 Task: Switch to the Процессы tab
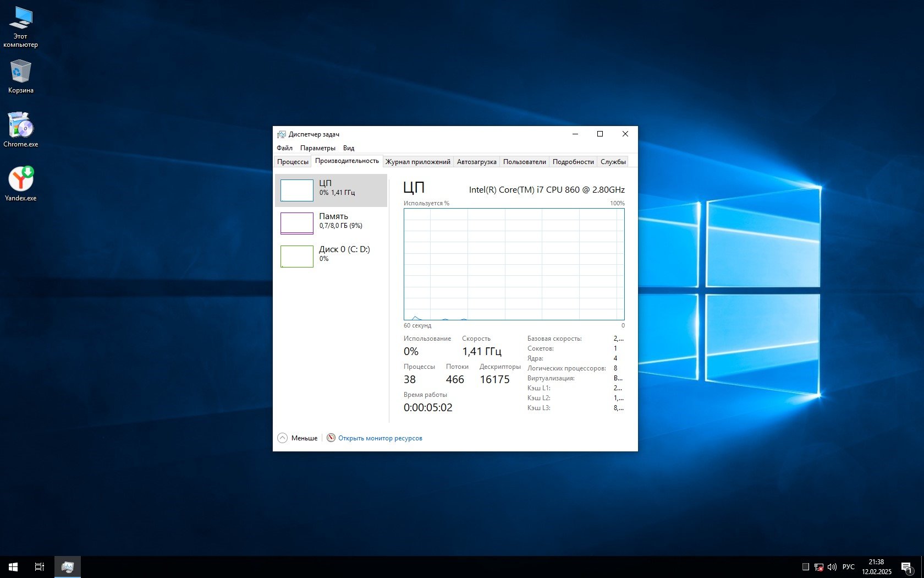click(x=293, y=162)
